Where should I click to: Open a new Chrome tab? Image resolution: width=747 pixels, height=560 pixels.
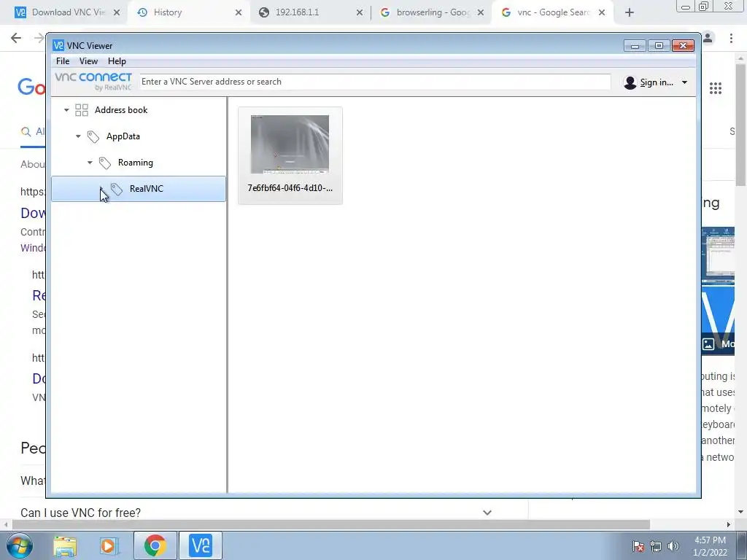630,13
